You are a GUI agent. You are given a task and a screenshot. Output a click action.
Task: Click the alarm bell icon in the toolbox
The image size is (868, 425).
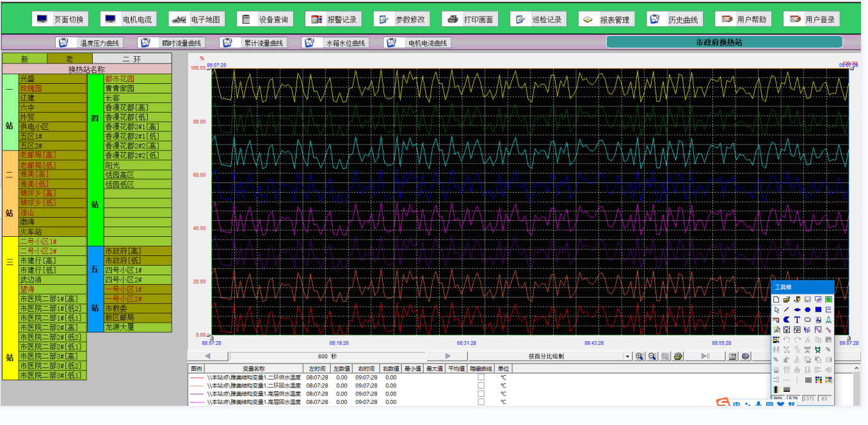click(828, 320)
